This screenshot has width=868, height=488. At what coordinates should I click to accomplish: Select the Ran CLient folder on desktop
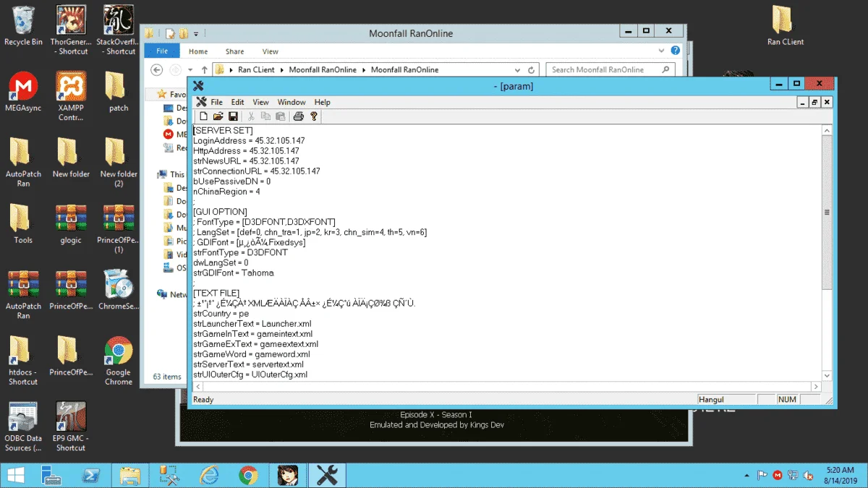[x=785, y=26]
